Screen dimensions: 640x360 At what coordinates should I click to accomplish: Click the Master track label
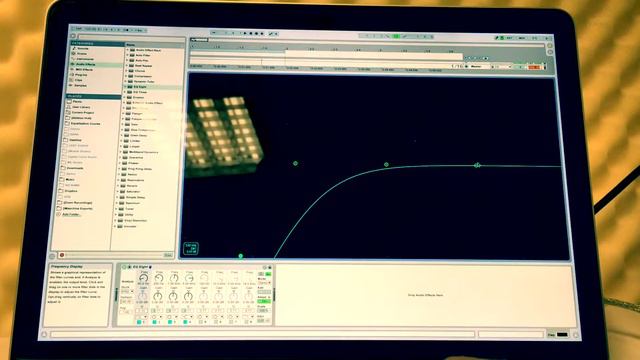[x=476, y=66]
